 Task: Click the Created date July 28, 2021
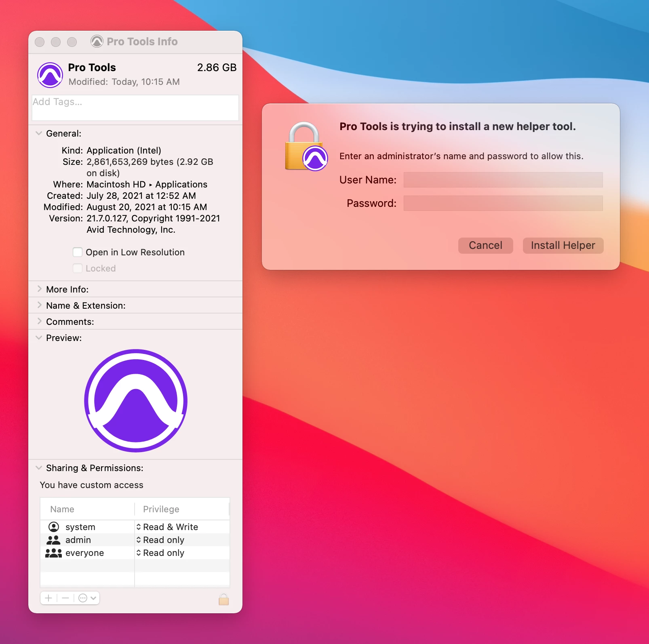[x=141, y=196]
